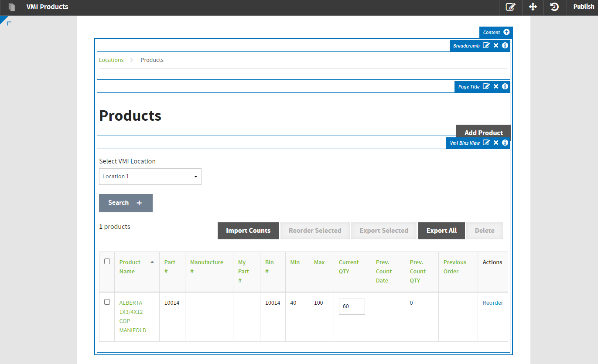Sort by the Current QTY column
This screenshot has width=598, height=364.
click(x=349, y=267)
